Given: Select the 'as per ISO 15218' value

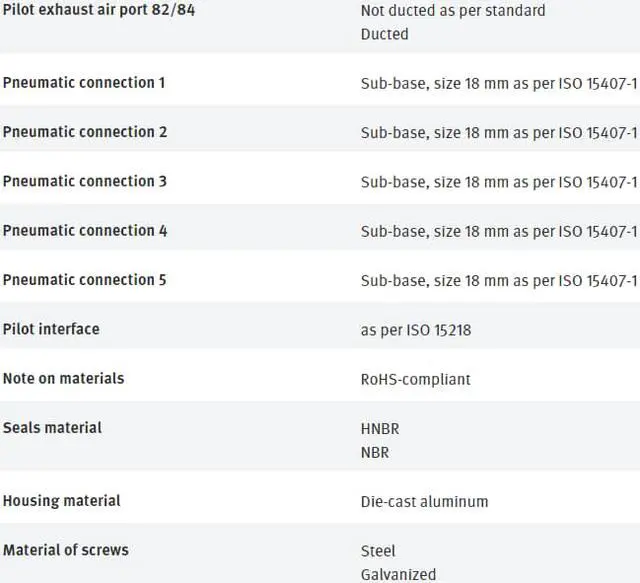Looking at the screenshot, I should click(x=416, y=329).
